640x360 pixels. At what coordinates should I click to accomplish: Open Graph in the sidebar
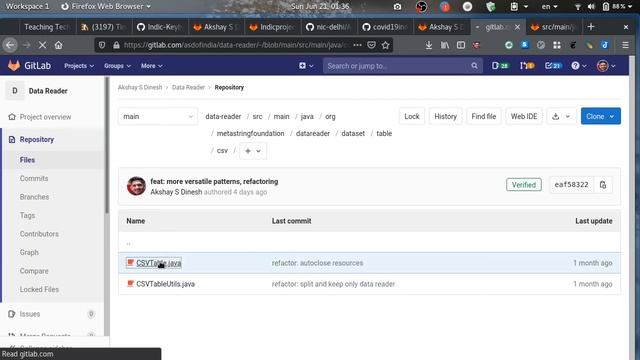(x=29, y=252)
